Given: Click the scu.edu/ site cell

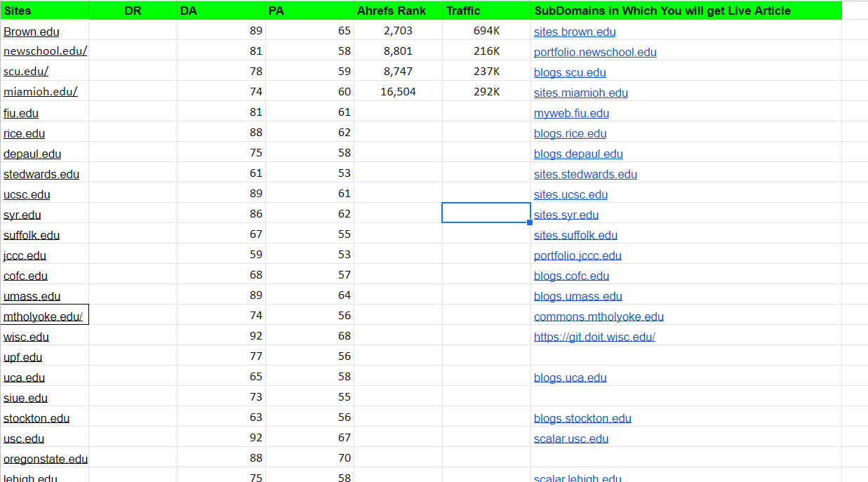Looking at the screenshot, I should [45, 72].
